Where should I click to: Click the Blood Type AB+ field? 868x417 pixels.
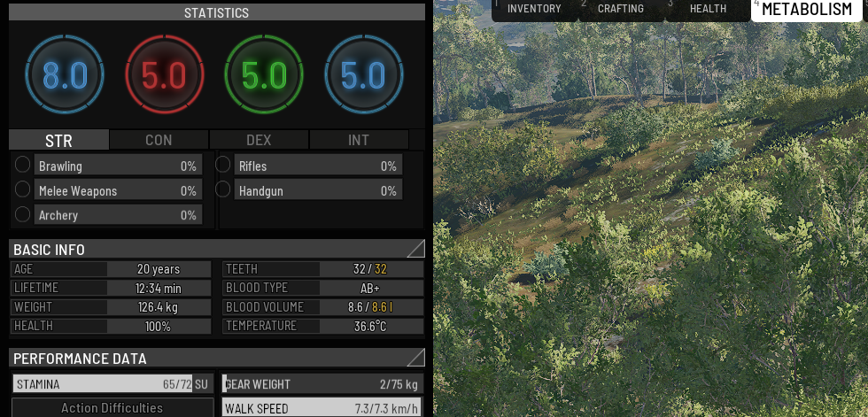pyautogui.click(x=371, y=288)
